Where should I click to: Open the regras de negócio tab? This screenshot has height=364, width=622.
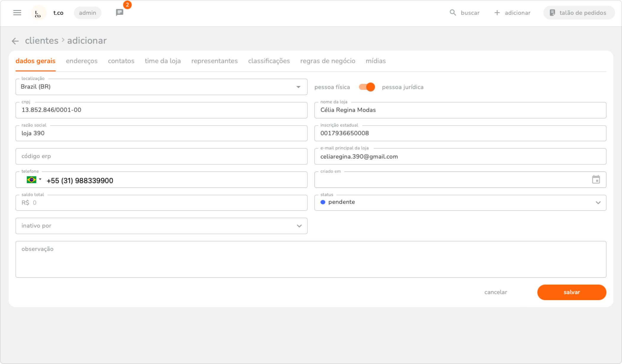[328, 61]
